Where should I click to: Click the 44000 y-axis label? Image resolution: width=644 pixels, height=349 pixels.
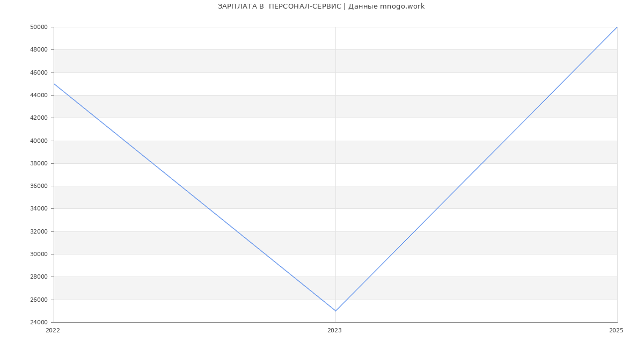39,96
